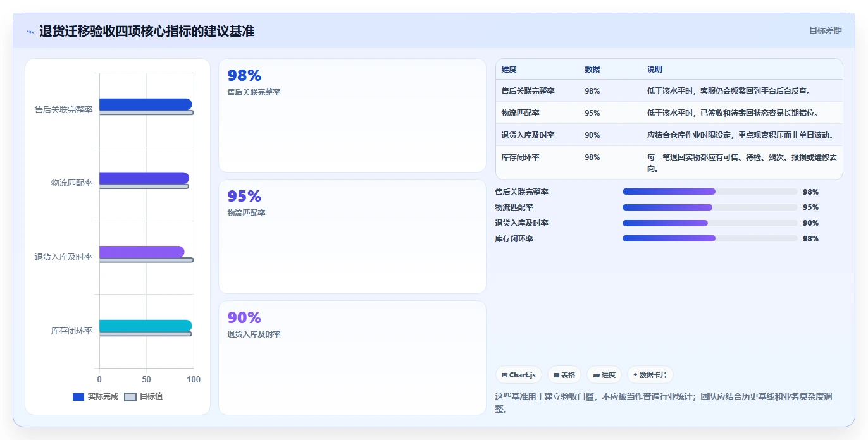This screenshot has width=868, height=440.
Task: Click the lightning icon beside the dashboard title
Action: 30,32
